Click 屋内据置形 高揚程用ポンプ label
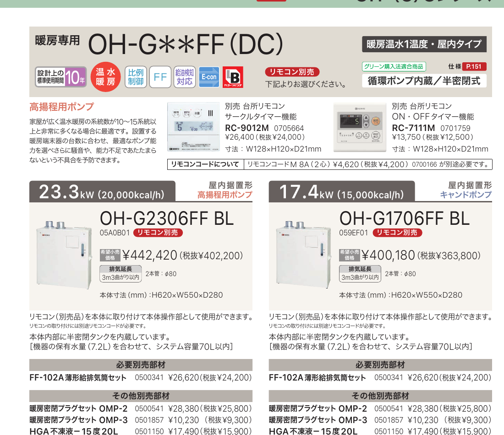Image resolution: width=504 pixels, height=435 pixels. point(225,190)
